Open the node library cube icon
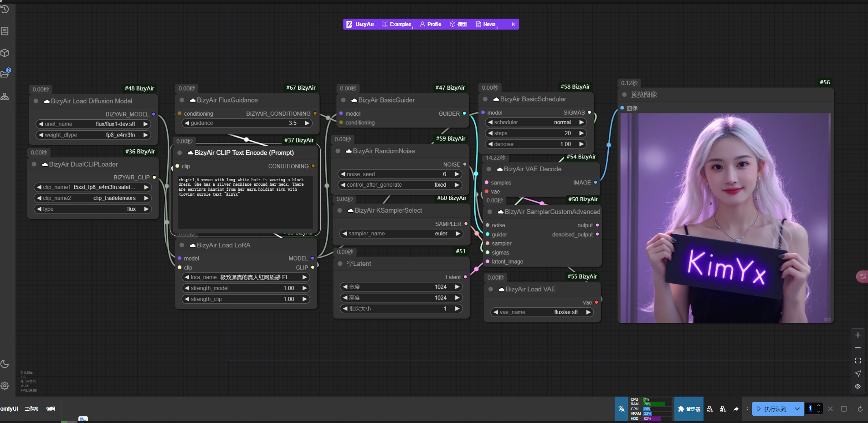 [5, 53]
